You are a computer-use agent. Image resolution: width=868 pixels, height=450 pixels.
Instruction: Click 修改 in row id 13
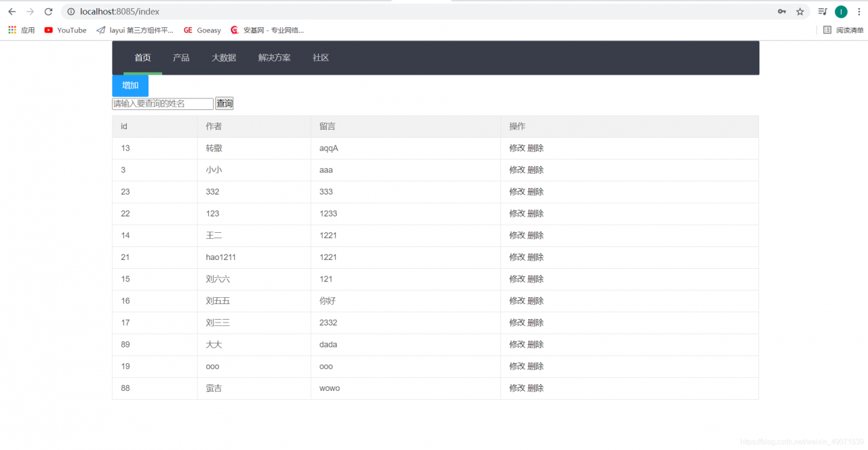[x=517, y=148]
